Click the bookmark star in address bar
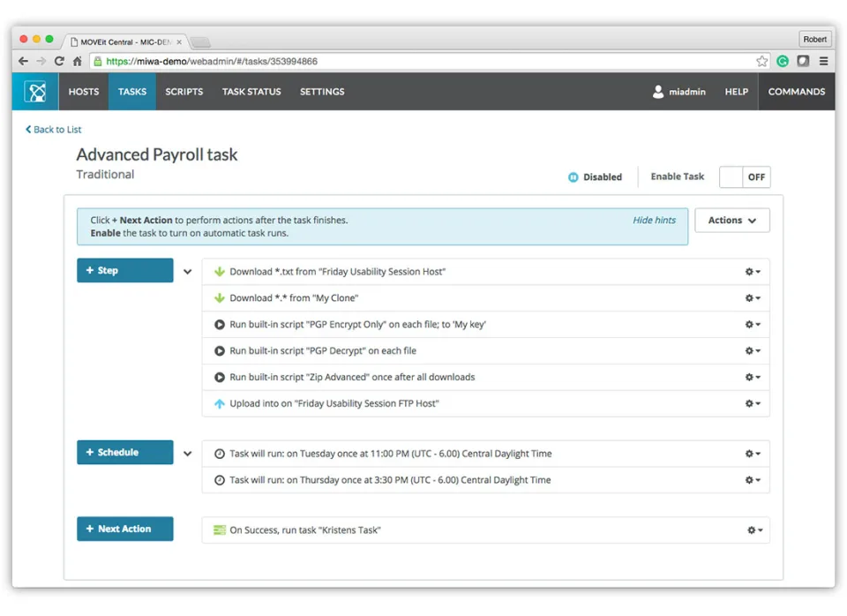This screenshot has width=847, height=616. [761, 61]
